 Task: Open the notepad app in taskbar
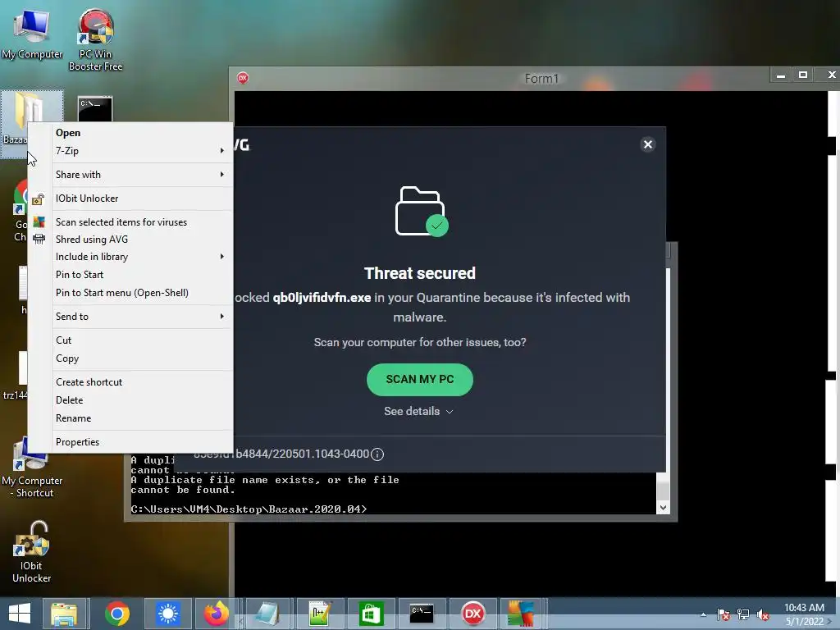267,614
